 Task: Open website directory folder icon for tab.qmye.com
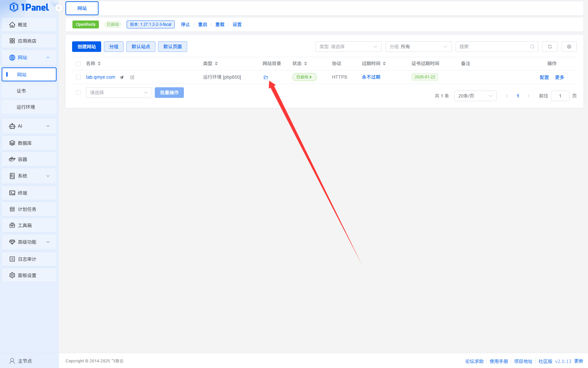pos(266,77)
